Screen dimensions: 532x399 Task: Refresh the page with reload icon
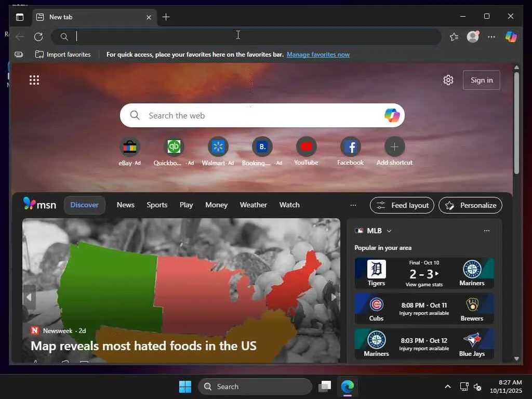38,37
